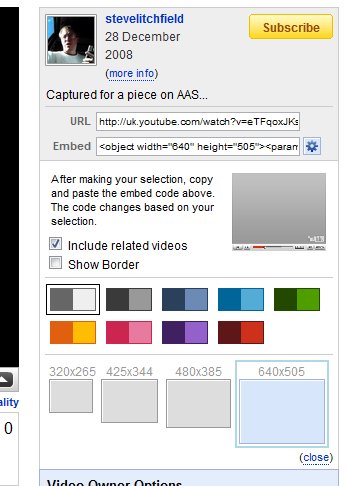The height and width of the screenshot is (486, 362).
Task: Choose the bright blue color theme swatch
Action: 241,299
